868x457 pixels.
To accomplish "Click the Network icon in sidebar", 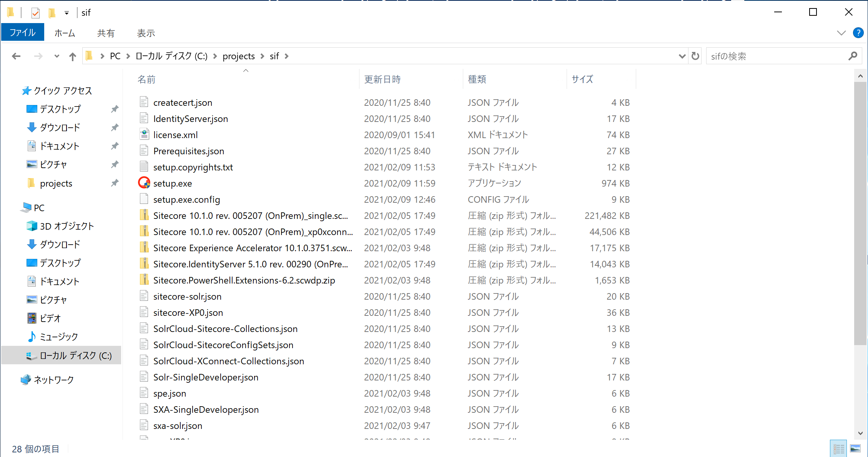I will click(26, 380).
